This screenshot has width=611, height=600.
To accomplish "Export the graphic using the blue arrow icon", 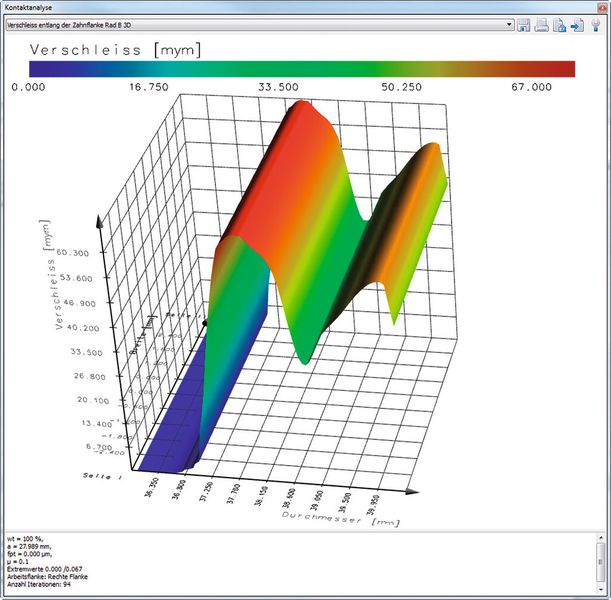I will tap(577, 25).
